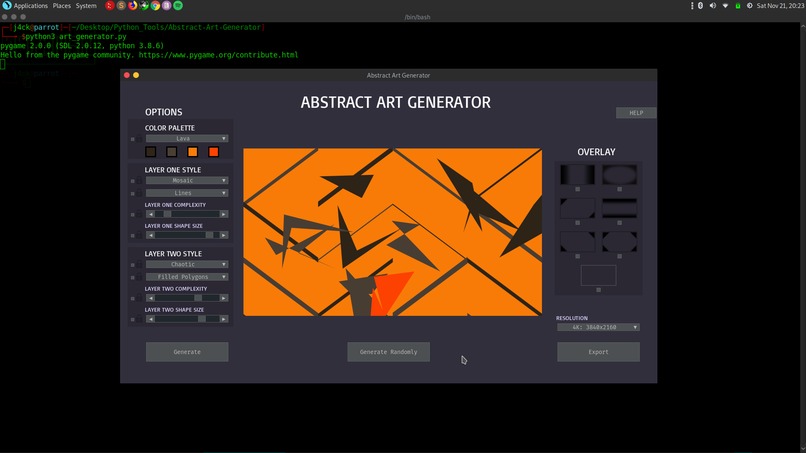Select the oval vignette overlay thumbnail
Image resolution: width=806 pixels, height=453 pixels.
tap(619, 174)
